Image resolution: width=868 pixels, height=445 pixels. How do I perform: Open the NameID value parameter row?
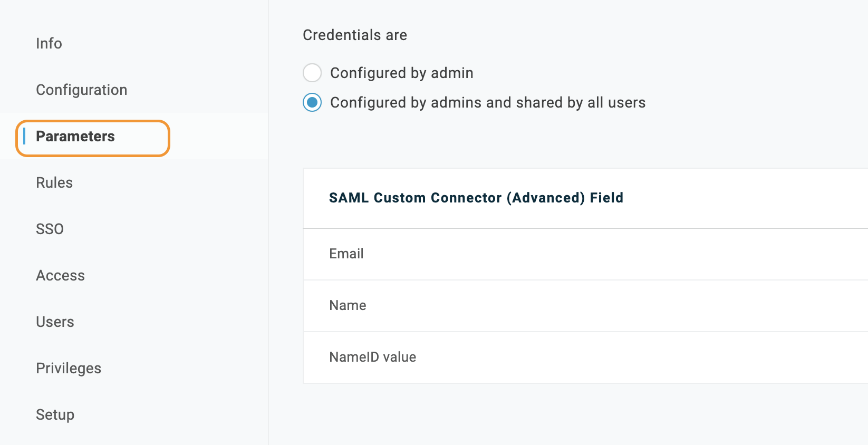(372, 357)
